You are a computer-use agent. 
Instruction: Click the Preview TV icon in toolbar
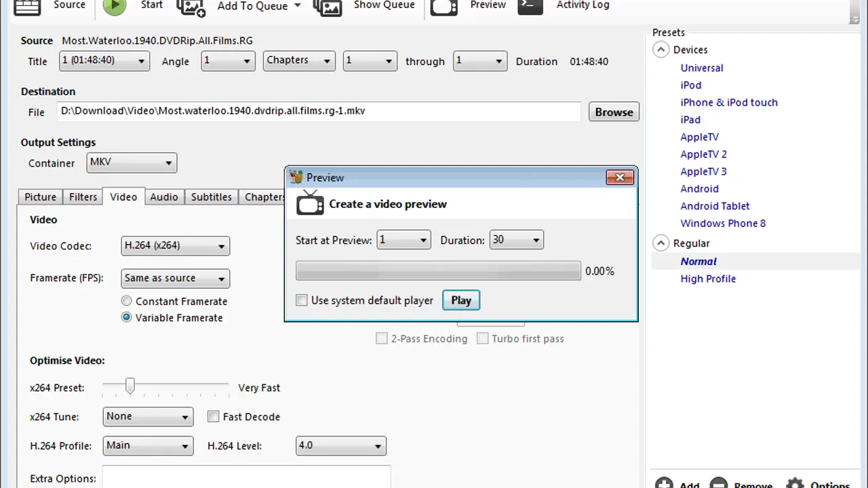click(x=444, y=7)
